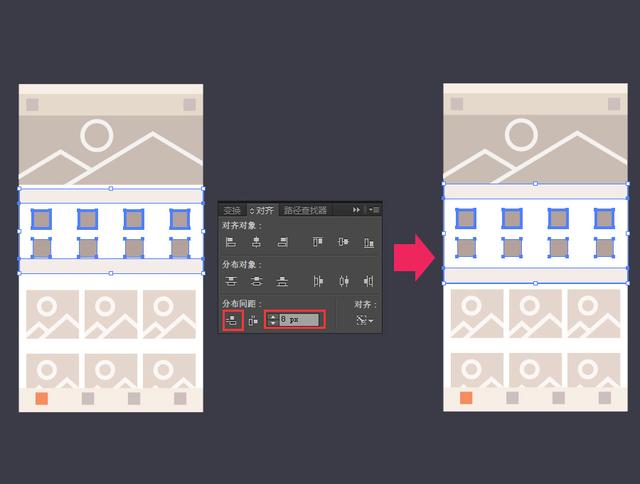This screenshot has width=640, height=484.
Task: Switch to the 变换 tab
Action: pos(232,210)
